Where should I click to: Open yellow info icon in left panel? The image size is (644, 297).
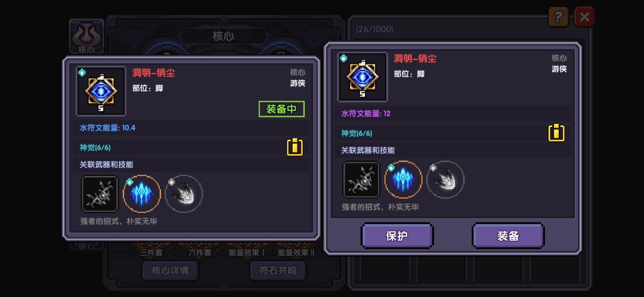point(295,147)
